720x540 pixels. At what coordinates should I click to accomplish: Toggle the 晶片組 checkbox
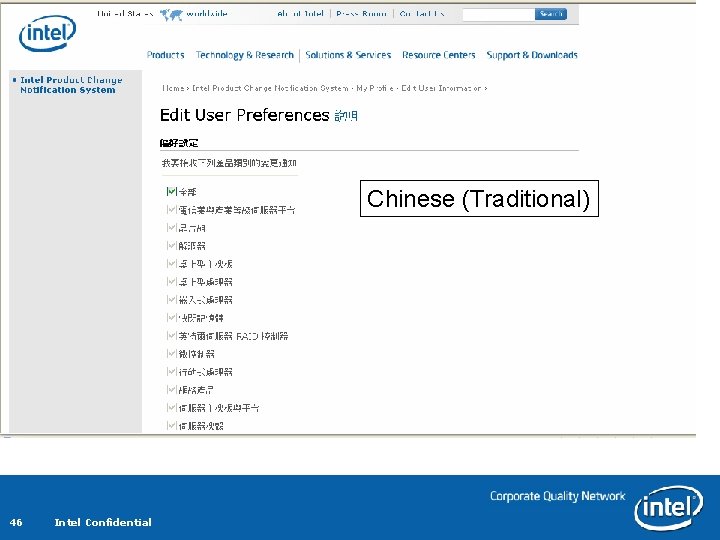172,228
